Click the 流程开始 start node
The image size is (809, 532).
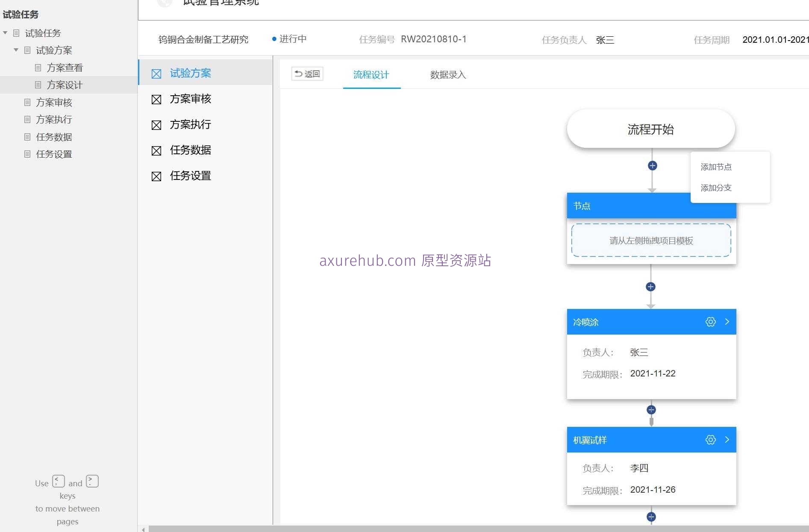[x=650, y=129]
